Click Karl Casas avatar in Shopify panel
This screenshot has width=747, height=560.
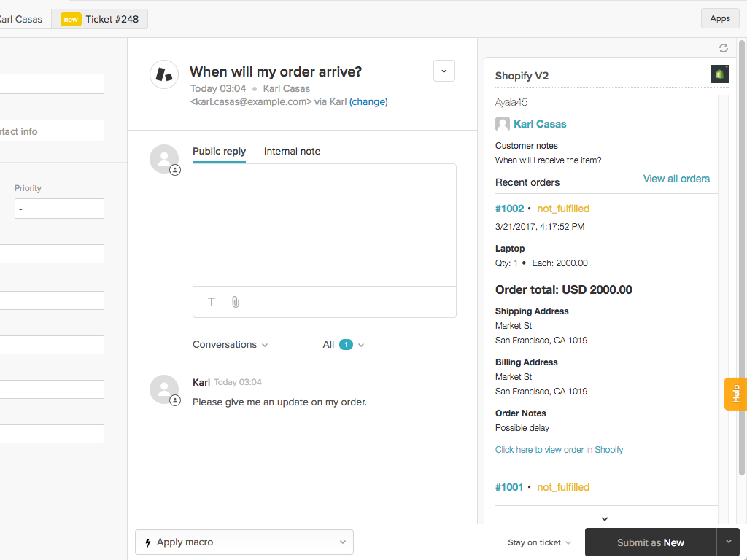click(503, 124)
